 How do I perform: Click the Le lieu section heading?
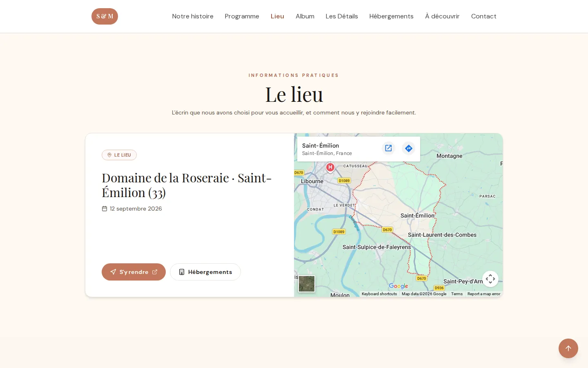[x=294, y=94]
